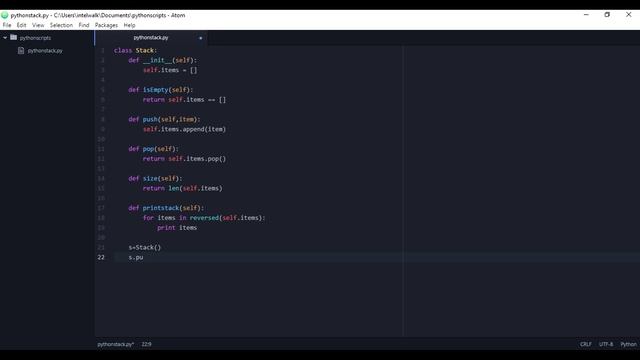Click cursor position 22:9 in status bar
This screenshot has height=360, width=640.
(147, 344)
